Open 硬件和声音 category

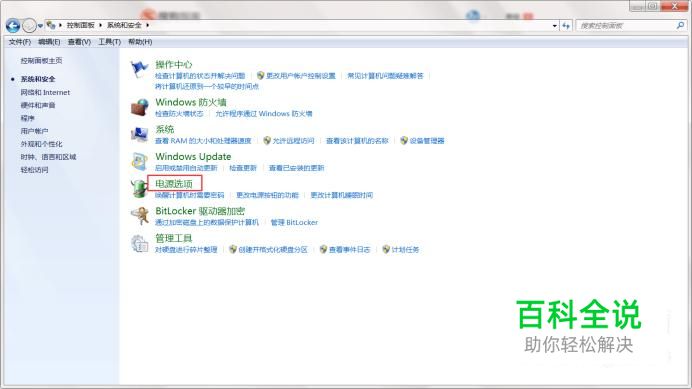point(38,105)
